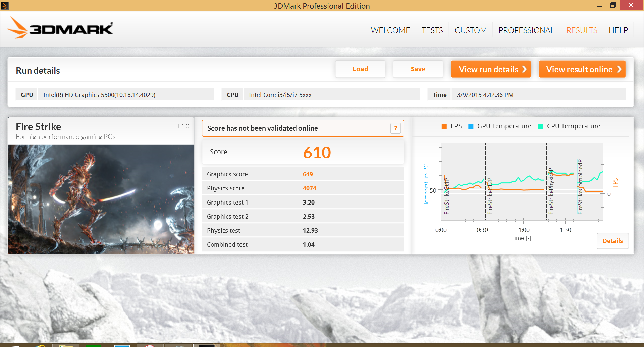Image resolution: width=644 pixels, height=347 pixels.
Task: Click the FireStrikePhysicsP chart marker
Action: [551, 191]
